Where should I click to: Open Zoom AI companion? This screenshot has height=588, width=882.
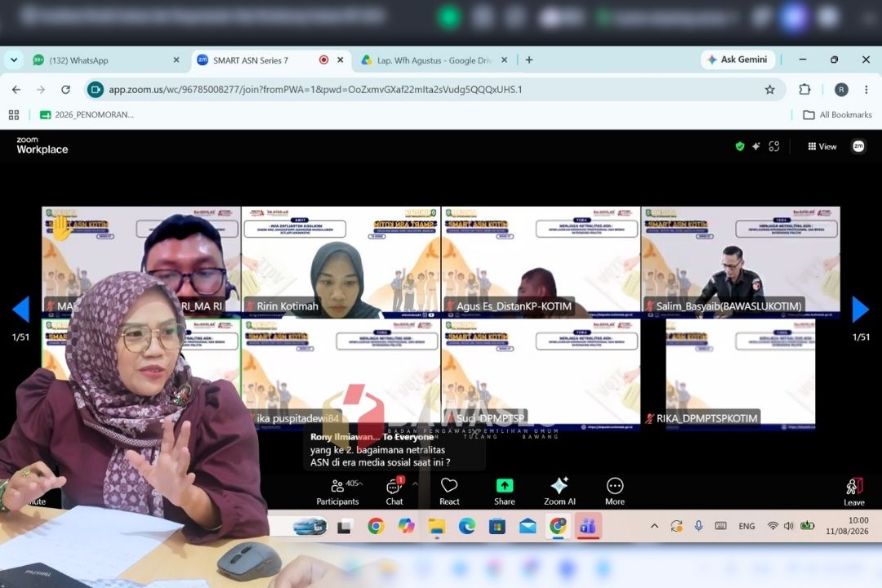coord(559,492)
